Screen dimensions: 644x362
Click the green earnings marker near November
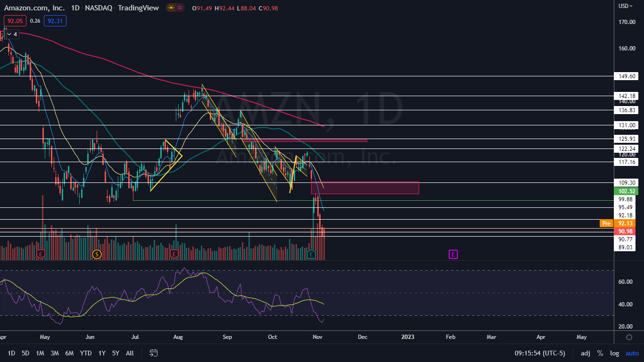coord(311,254)
